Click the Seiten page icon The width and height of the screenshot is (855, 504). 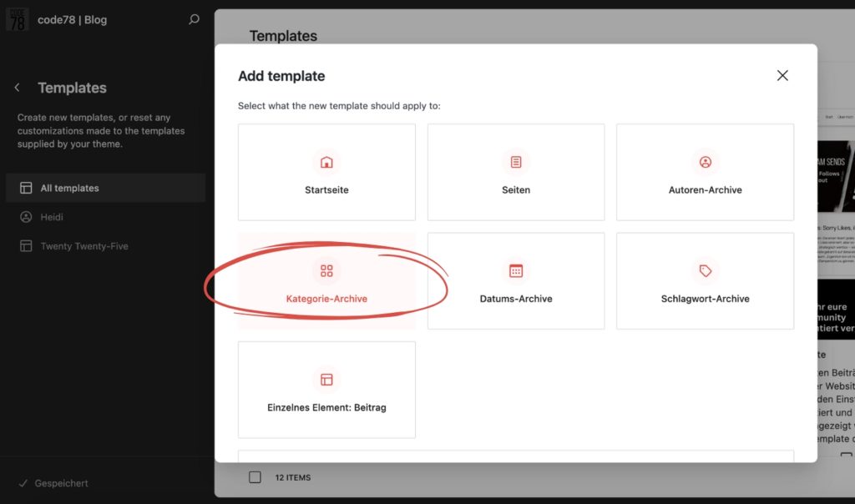[515, 162]
